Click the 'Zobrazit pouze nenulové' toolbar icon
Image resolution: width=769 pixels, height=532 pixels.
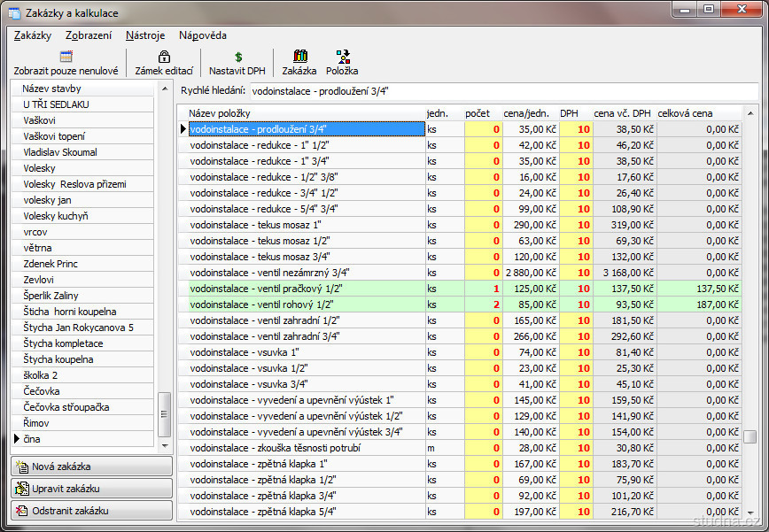tap(66, 57)
